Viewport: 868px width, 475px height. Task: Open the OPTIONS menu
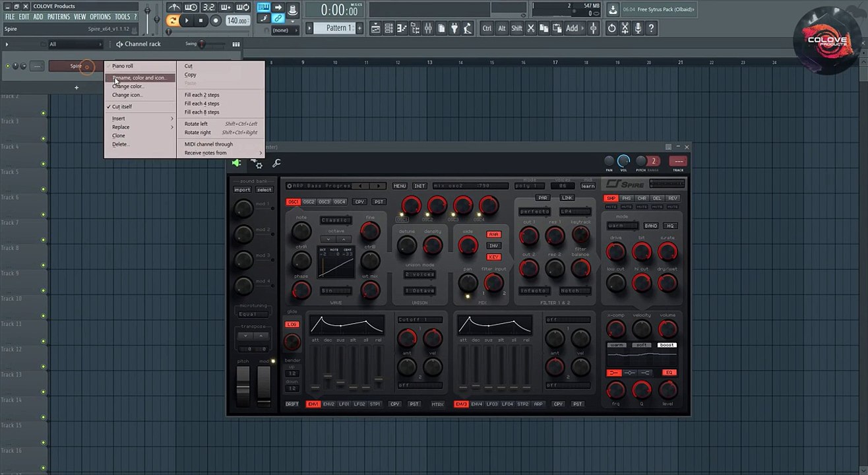tap(100, 16)
